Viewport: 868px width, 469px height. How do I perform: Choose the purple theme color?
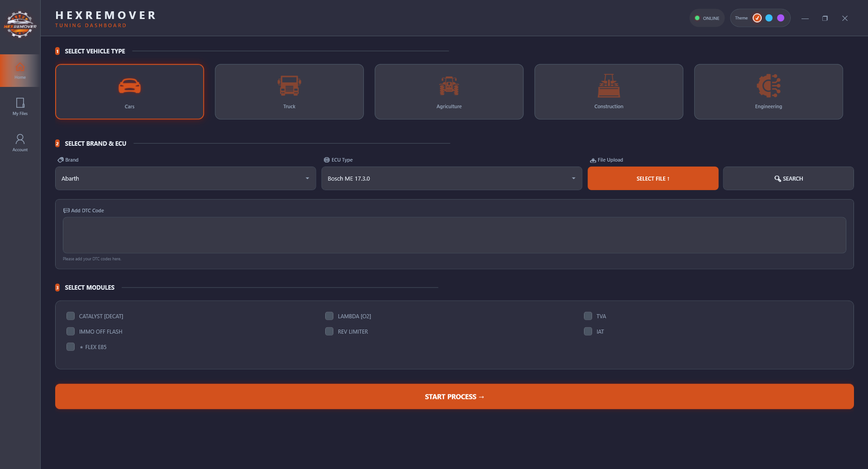780,18
